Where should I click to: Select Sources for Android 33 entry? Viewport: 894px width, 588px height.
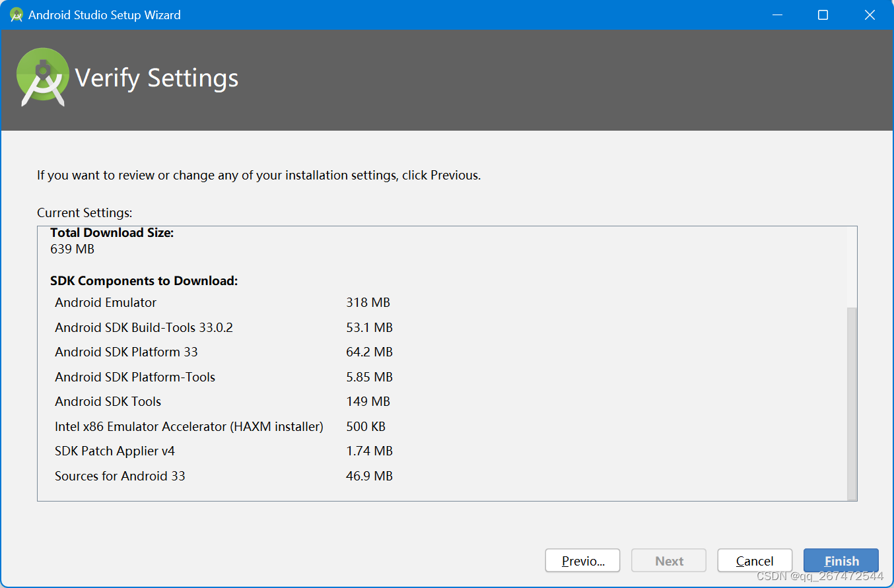(120, 476)
